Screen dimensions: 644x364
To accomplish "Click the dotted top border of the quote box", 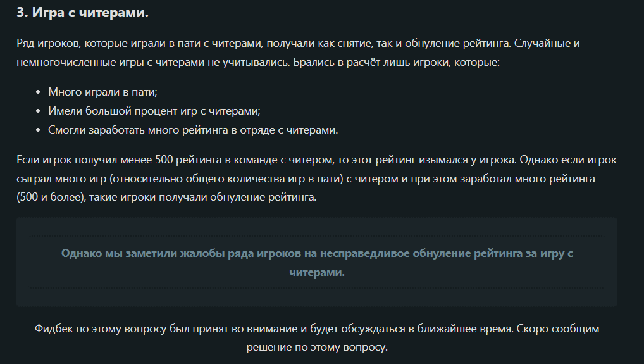I will (317, 236).
